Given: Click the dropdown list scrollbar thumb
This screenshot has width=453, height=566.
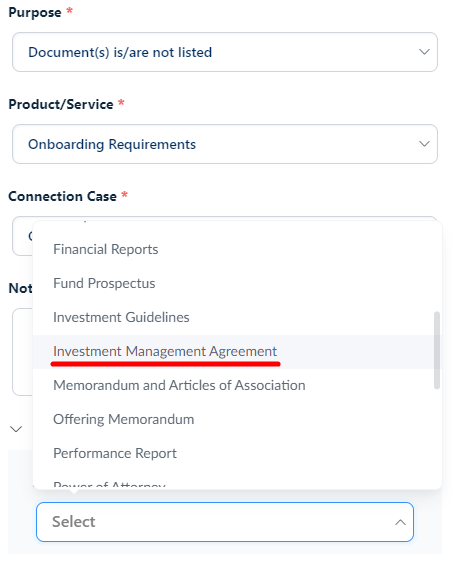Looking at the screenshot, I should (x=437, y=350).
